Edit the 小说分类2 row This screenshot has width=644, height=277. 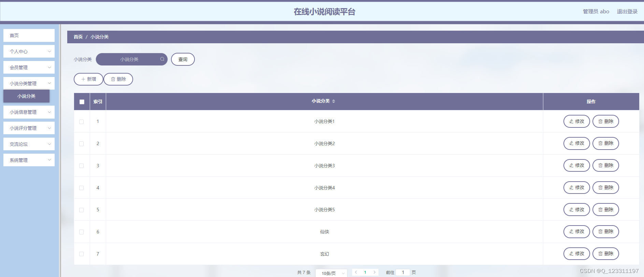(x=576, y=143)
